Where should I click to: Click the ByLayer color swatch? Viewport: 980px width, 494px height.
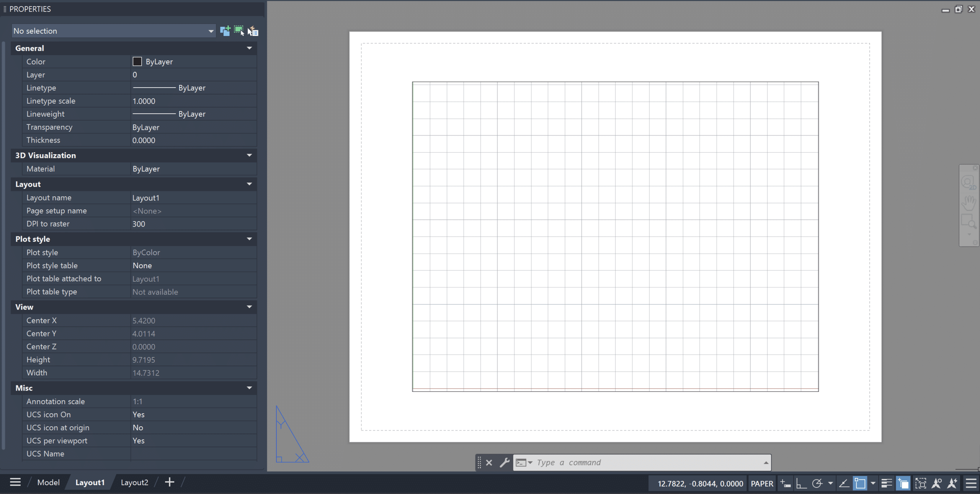pos(137,61)
